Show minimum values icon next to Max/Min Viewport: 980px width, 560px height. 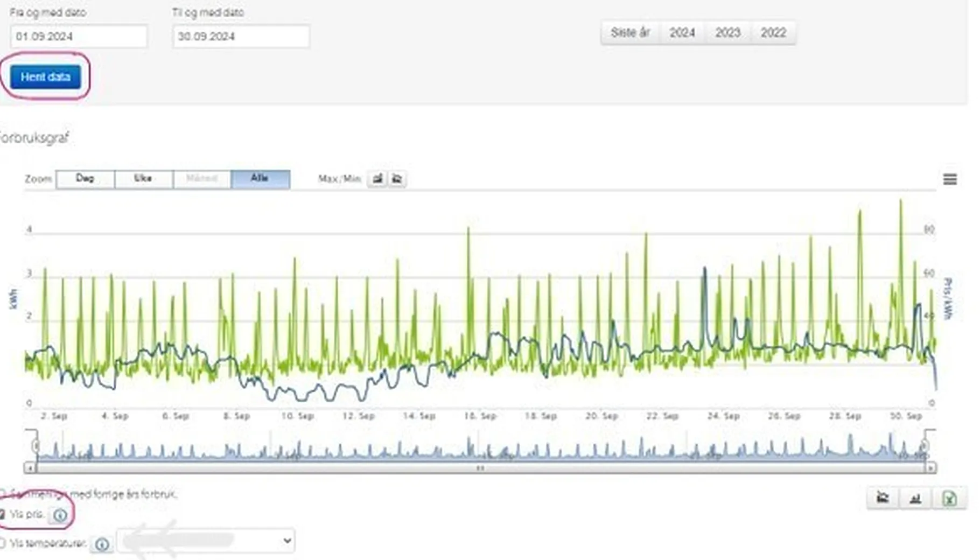click(x=397, y=179)
